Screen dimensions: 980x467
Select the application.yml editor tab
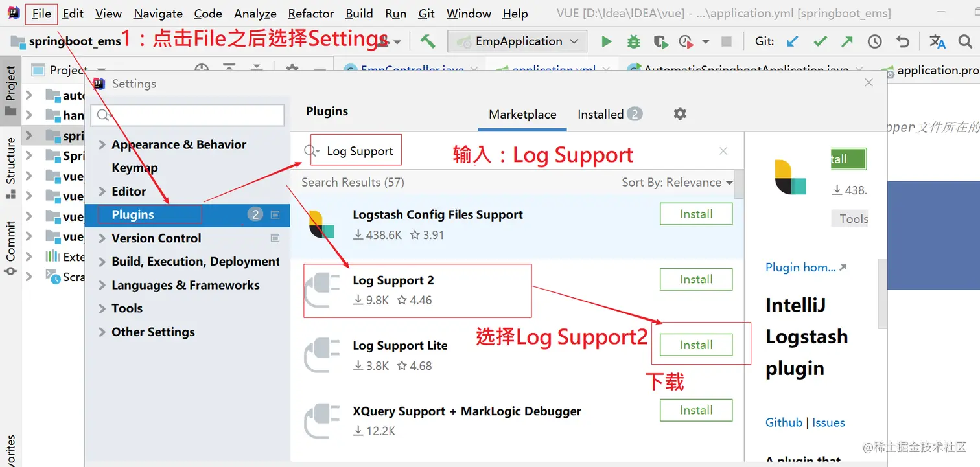click(x=554, y=70)
